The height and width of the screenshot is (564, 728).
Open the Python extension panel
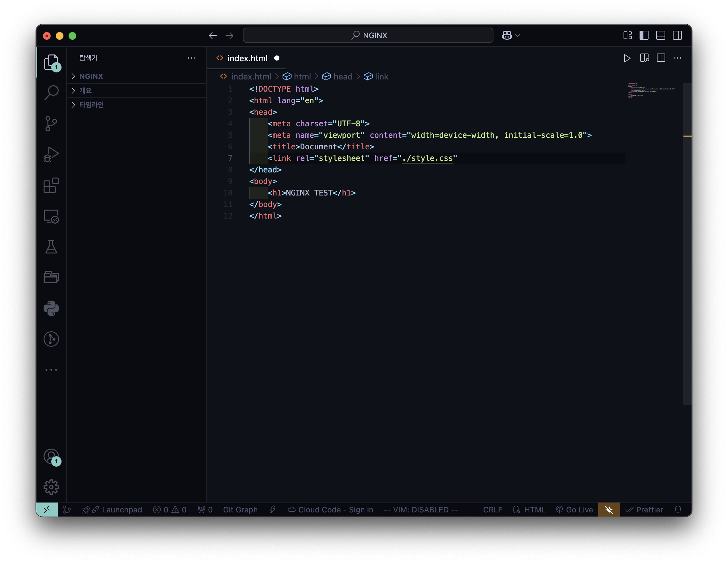pos(51,308)
